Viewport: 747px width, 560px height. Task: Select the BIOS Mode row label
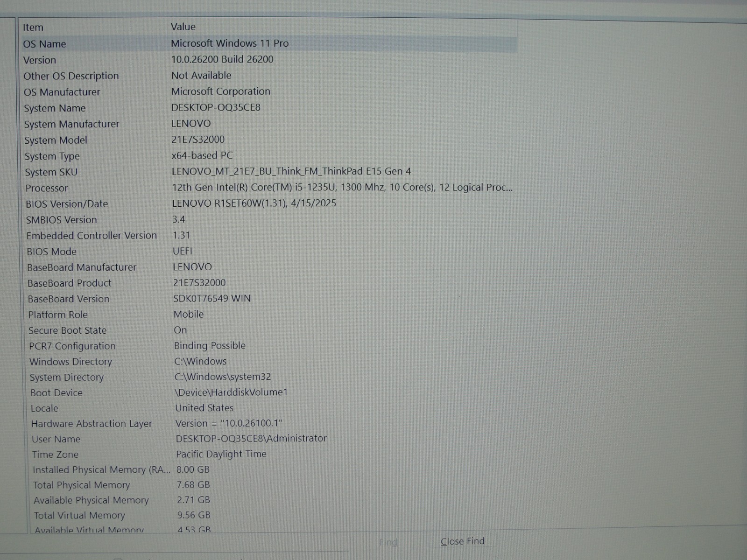tap(52, 252)
